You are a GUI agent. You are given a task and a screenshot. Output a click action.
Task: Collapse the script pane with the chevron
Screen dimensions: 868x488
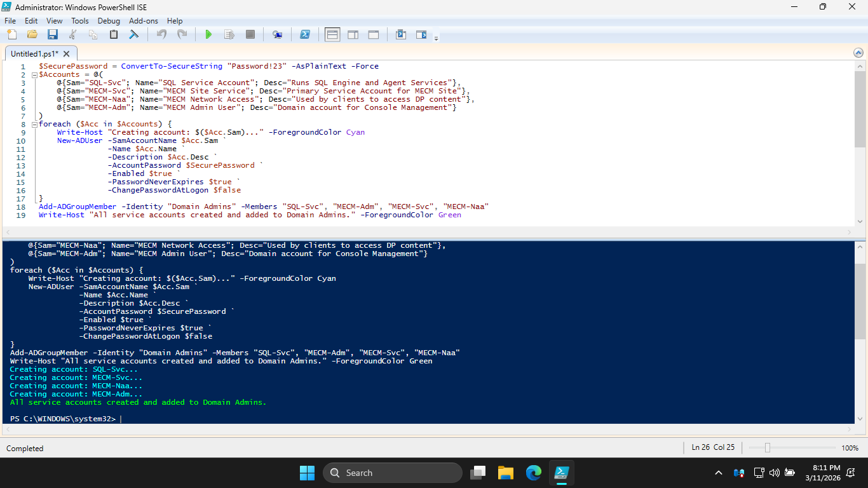(x=859, y=53)
